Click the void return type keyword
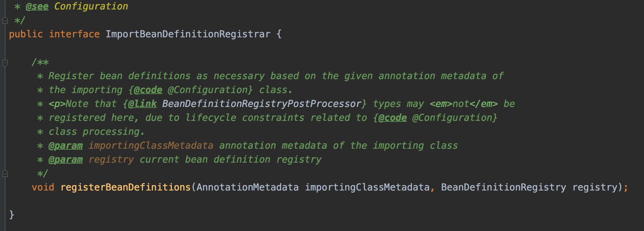Viewport: 644px width, 231px height. pyautogui.click(x=43, y=187)
